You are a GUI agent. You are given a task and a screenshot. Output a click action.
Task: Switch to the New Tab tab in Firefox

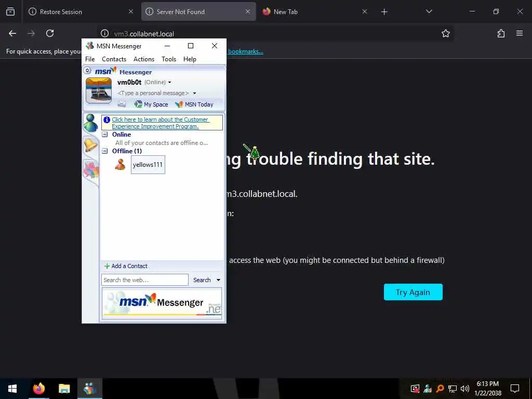point(314,11)
